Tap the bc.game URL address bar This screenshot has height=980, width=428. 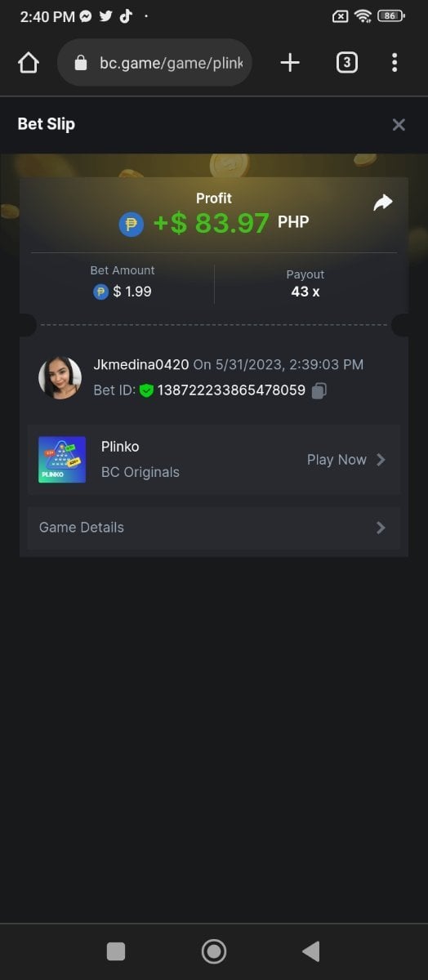coord(154,63)
